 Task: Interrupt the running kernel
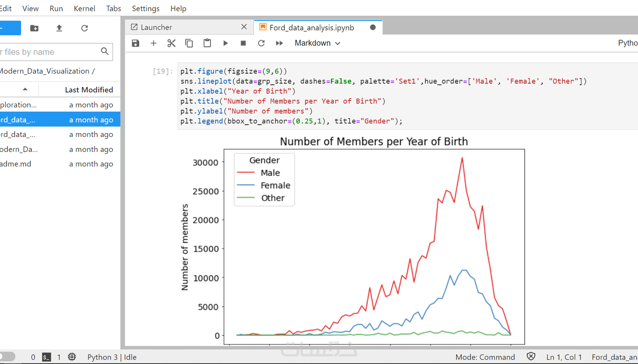coord(243,43)
